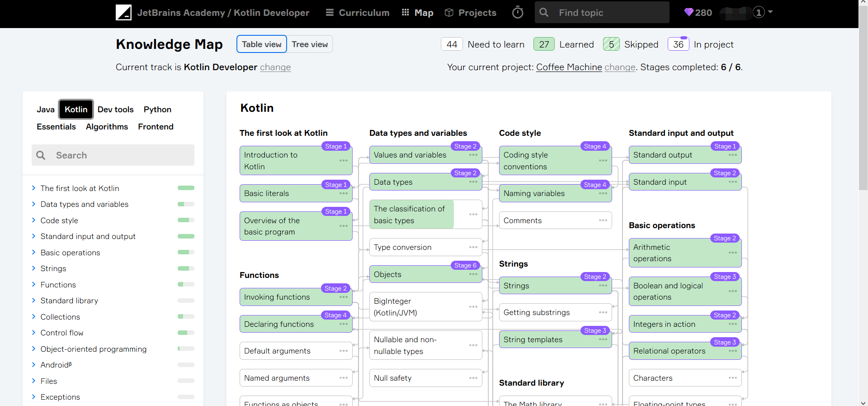Open the dots menu on BigInteger card

[x=473, y=307]
